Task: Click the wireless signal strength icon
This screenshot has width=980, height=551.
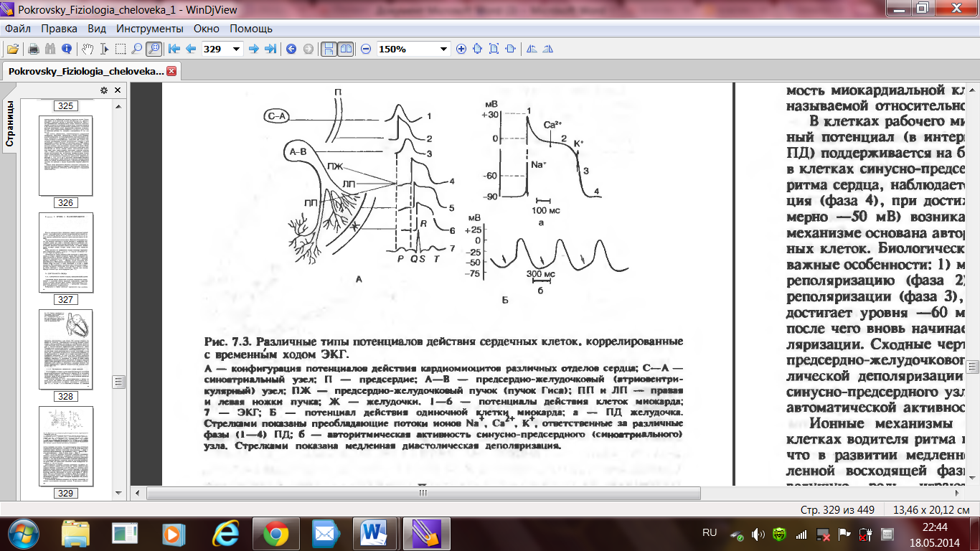Action: coord(801,534)
